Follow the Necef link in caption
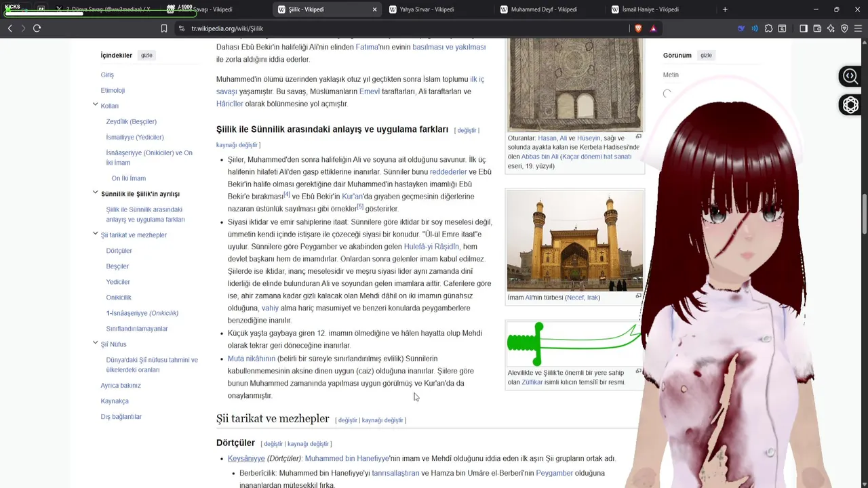Viewport: 868px width, 488px height. point(575,298)
